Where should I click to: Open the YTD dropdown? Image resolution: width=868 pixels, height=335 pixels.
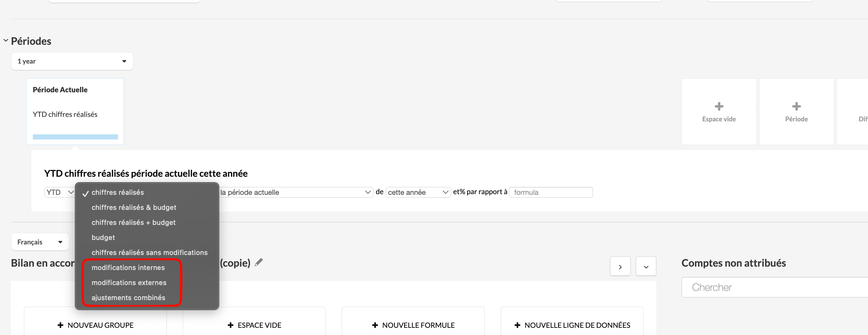pyautogui.click(x=60, y=192)
